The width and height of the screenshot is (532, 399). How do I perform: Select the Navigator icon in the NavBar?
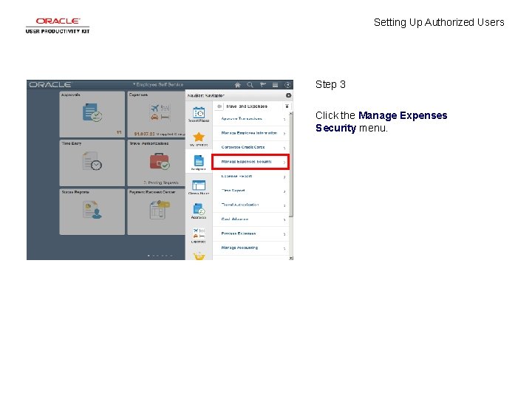tap(199, 163)
